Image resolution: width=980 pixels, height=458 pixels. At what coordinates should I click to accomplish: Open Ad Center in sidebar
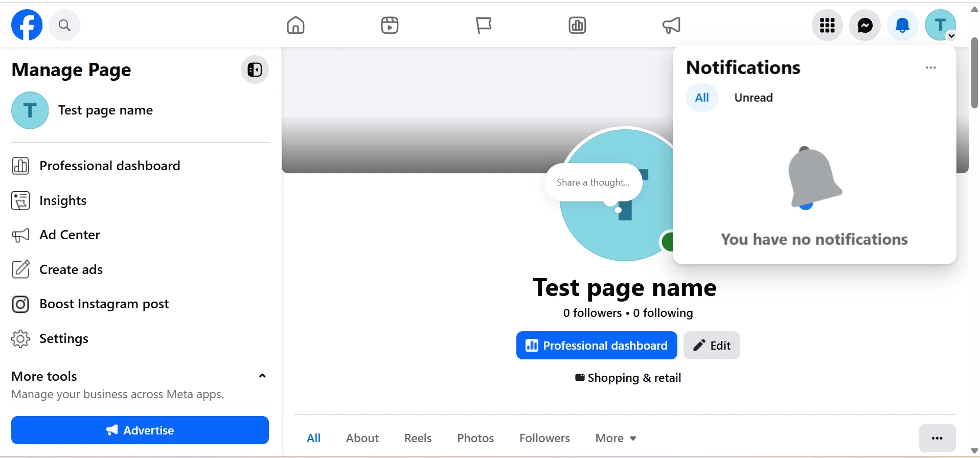(140, 235)
